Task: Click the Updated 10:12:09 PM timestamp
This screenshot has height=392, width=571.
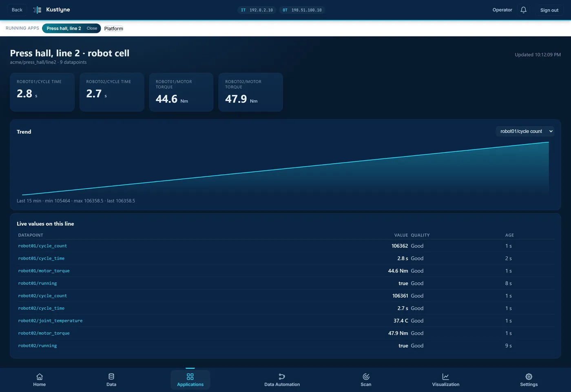Action: point(538,55)
